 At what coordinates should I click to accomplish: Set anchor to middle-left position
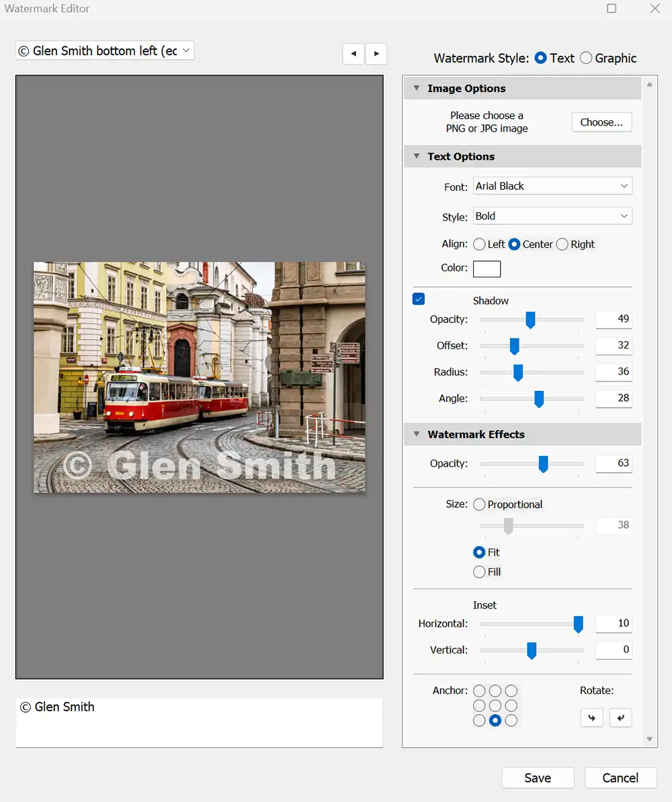pos(479,705)
